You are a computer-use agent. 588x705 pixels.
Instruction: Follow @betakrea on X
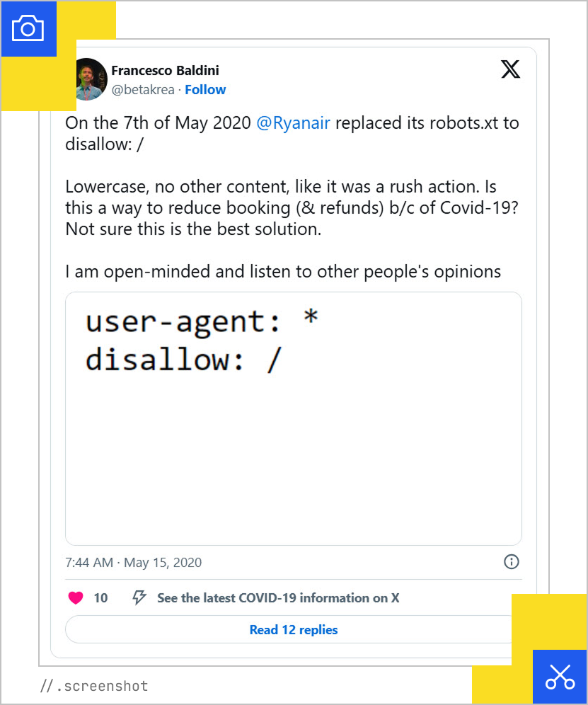point(205,89)
